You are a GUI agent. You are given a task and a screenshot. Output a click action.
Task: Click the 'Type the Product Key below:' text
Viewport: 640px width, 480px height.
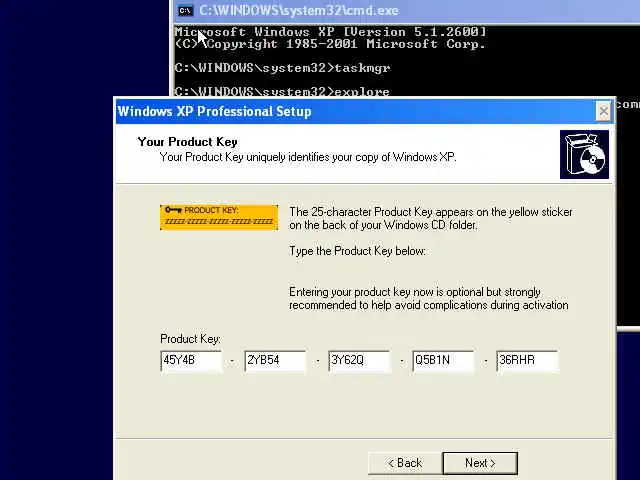(357, 251)
